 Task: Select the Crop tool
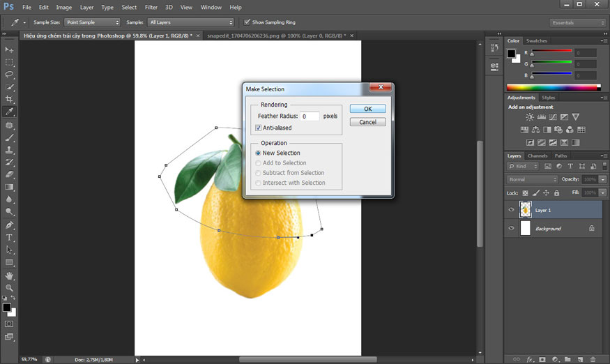click(9, 99)
